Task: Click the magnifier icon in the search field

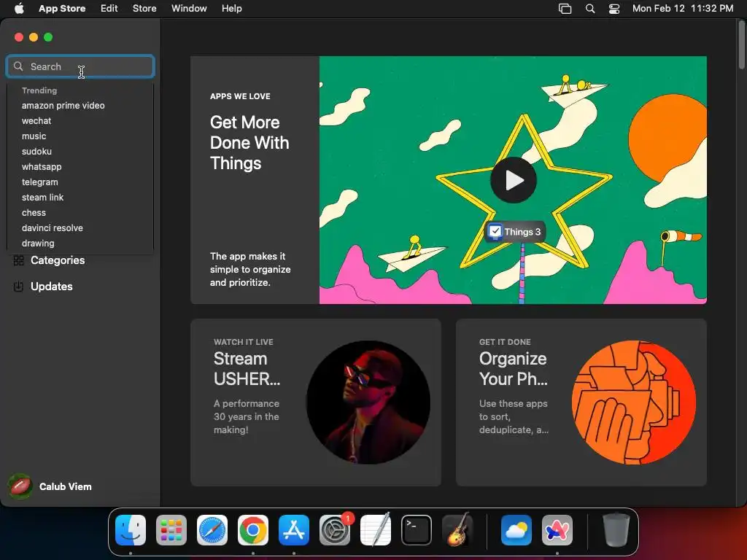Action: [18, 66]
